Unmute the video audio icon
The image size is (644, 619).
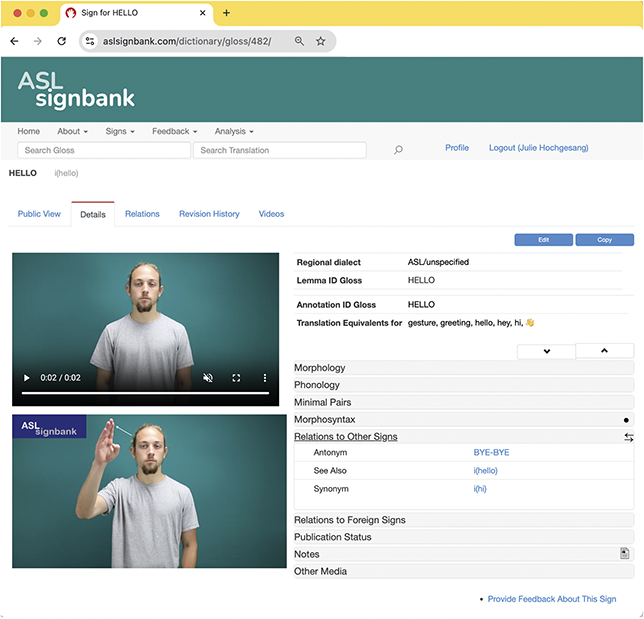tap(208, 378)
